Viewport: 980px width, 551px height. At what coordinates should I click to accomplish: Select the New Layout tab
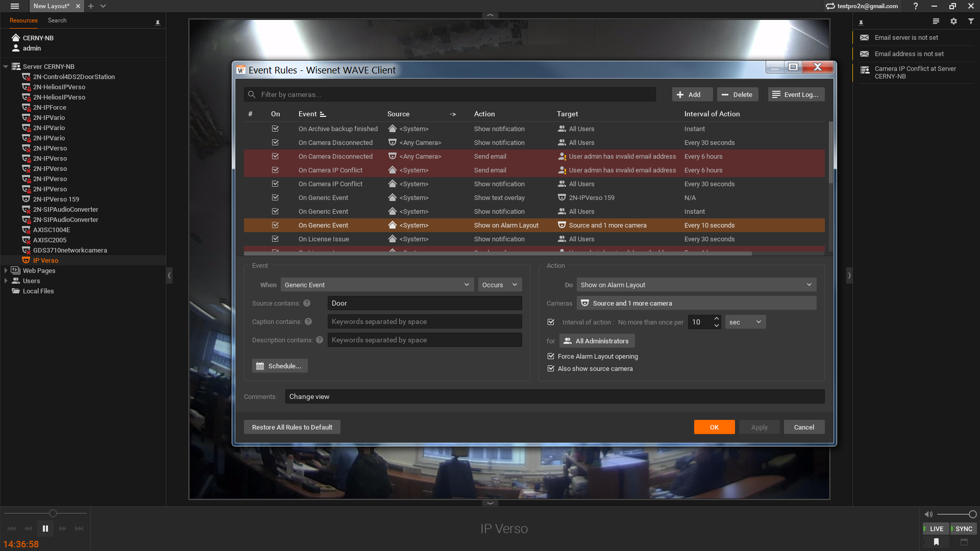click(51, 6)
